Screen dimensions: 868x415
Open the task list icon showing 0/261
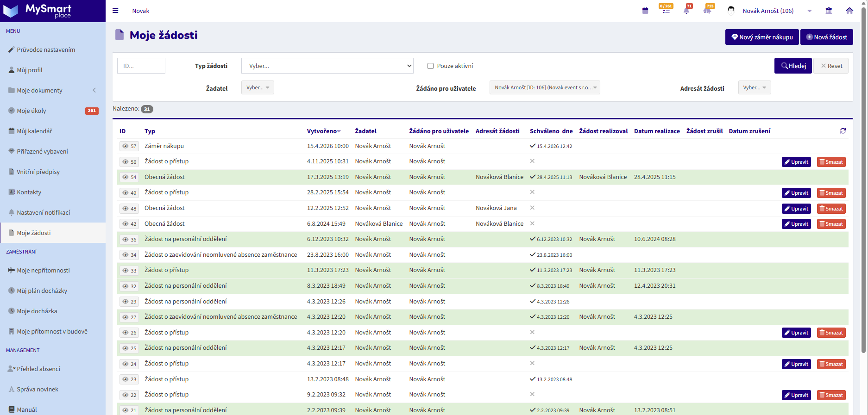(x=666, y=11)
